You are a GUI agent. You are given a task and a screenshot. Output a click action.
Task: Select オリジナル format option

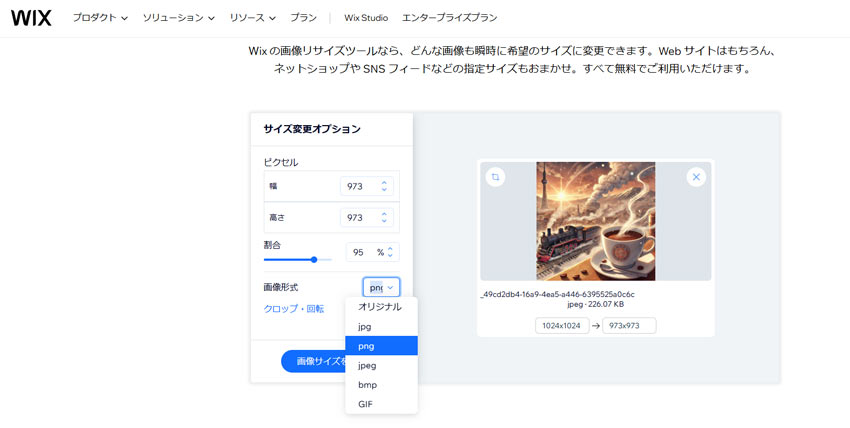381,307
